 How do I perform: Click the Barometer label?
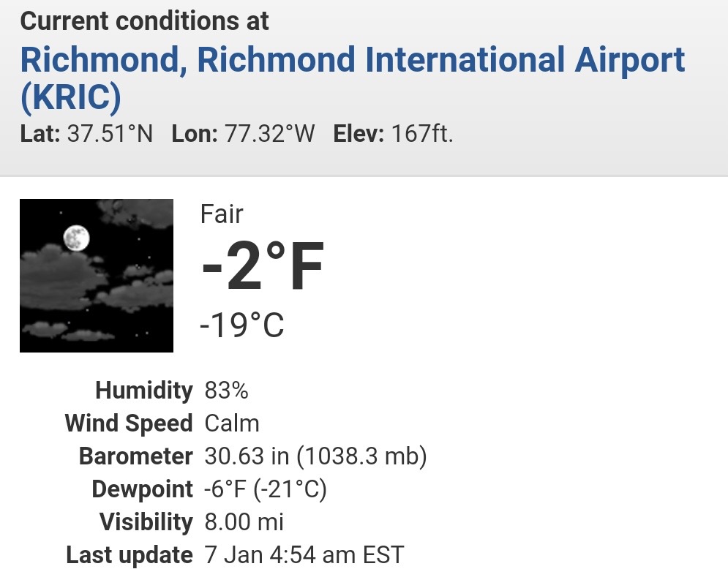coord(135,456)
